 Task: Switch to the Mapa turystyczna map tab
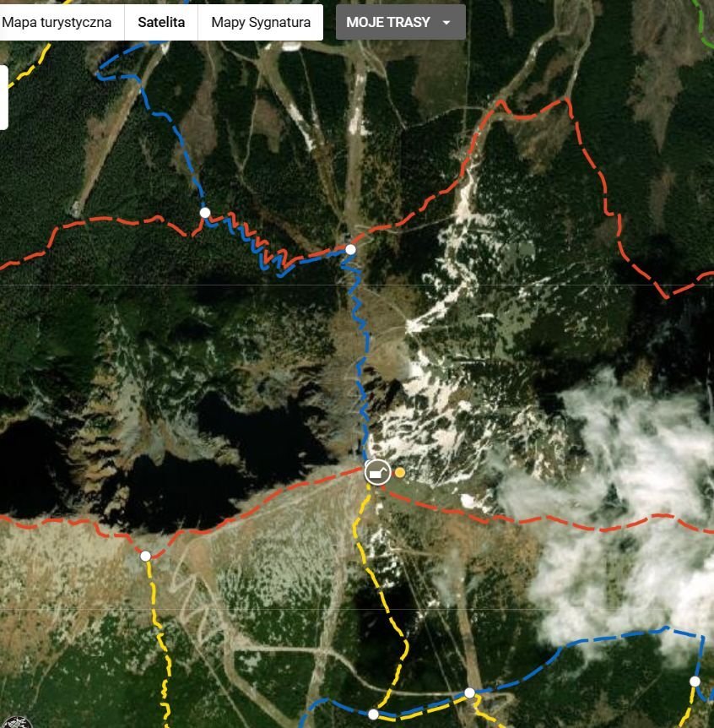[x=57, y=22]
